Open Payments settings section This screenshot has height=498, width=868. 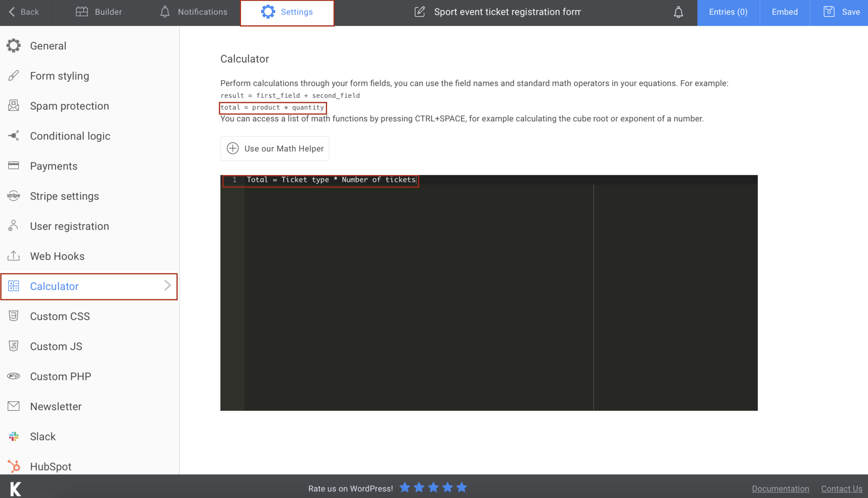[53, 166]
